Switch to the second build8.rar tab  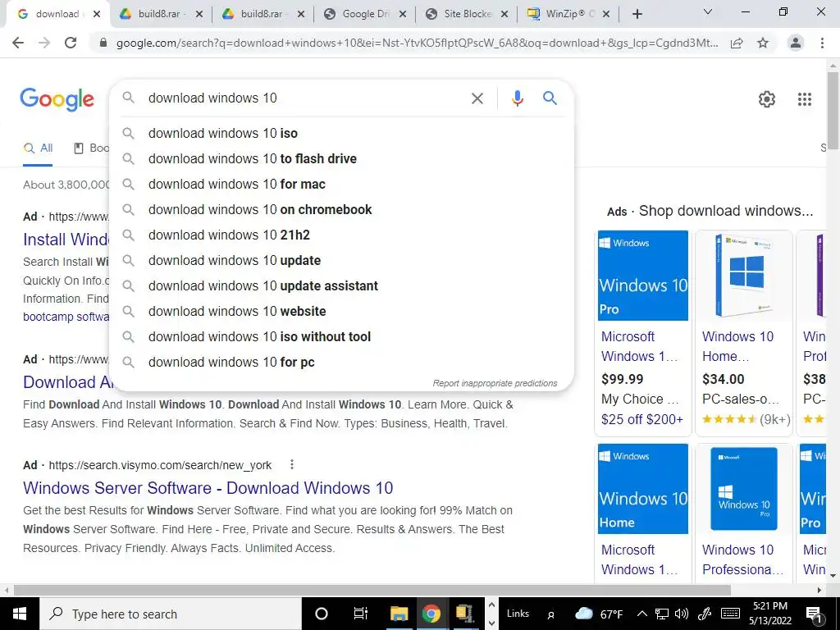point(262,14)
